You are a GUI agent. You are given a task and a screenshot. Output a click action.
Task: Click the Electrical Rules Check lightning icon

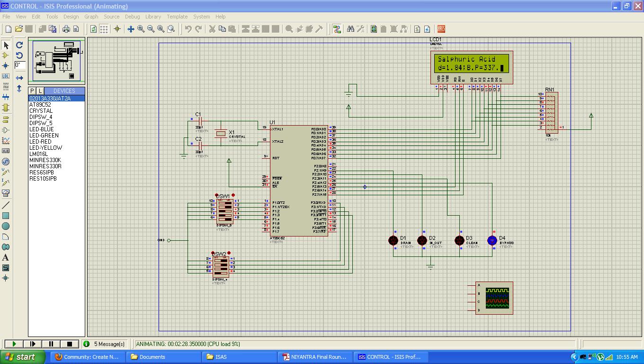click(x=427, y=29)
